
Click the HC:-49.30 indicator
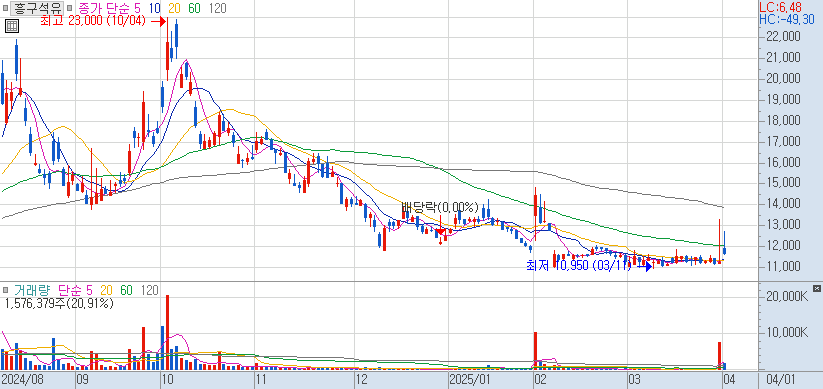[787, 19]
